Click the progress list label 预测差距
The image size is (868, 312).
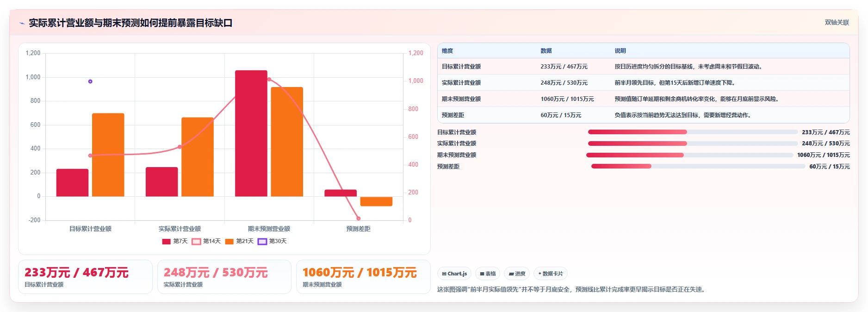(x=448, y=167)
